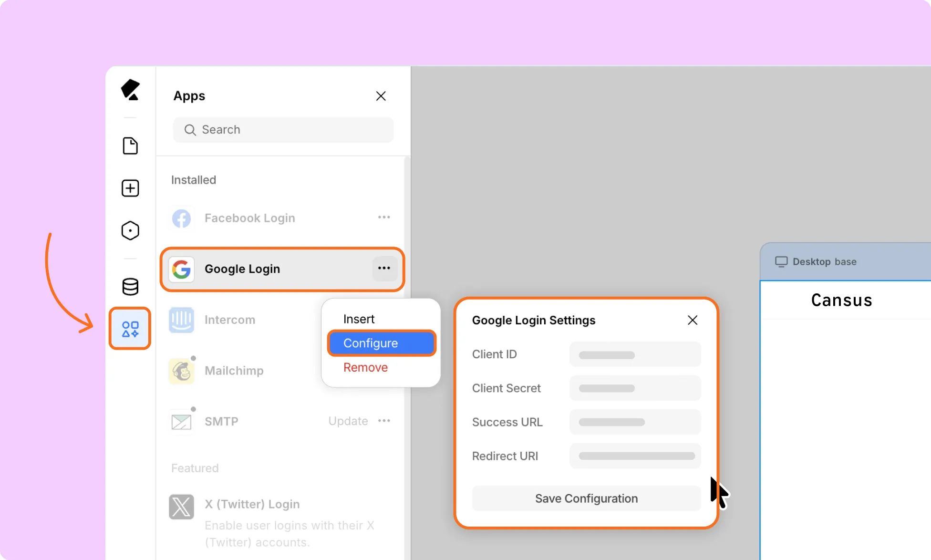Click the Google logo icon
Viewport: 931px width, 560px height.
(181, 269)
